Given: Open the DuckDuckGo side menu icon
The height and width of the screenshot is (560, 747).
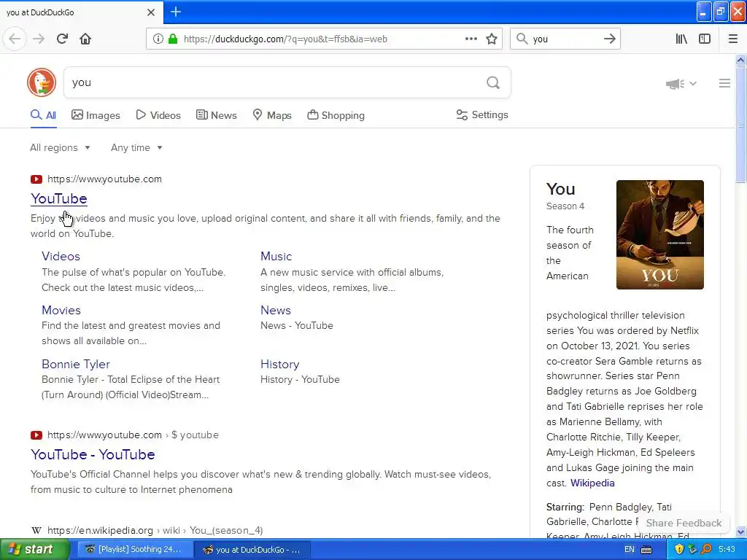Looking at the screenshot, I should click(x=724, y=83).
